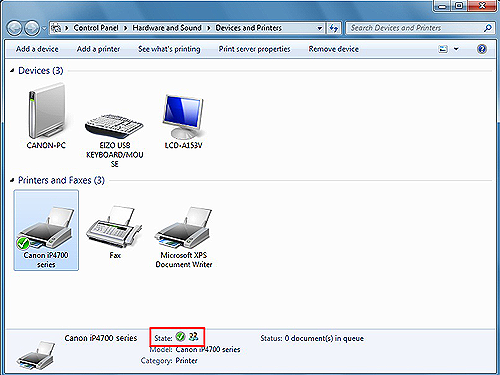Open the address bar history dropdown
The width and height of the screenshot is (500, 375).
319,28
